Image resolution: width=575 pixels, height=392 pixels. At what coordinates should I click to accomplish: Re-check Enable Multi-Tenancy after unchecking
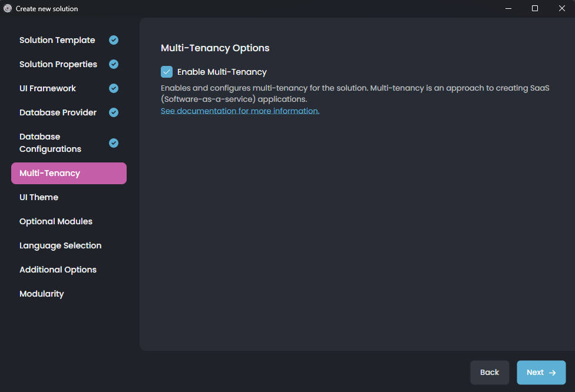coord(166,71)
